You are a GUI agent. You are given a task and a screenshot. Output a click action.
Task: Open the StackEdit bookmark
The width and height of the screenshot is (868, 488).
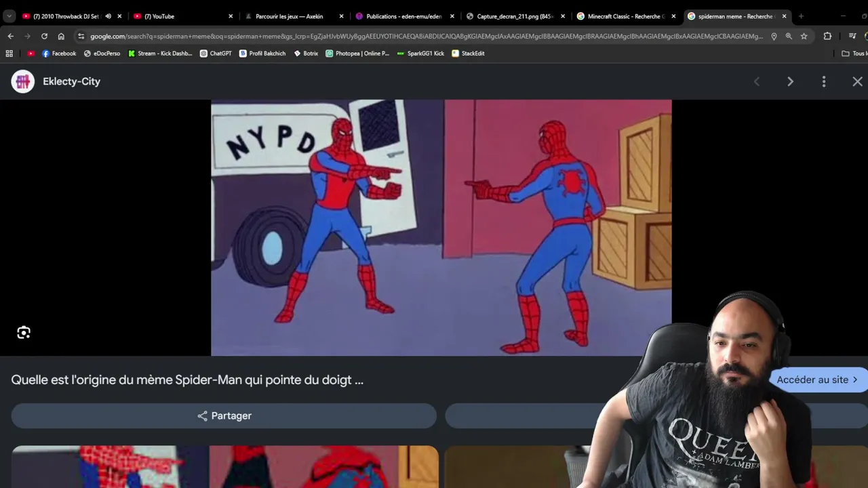click(468, 53)
